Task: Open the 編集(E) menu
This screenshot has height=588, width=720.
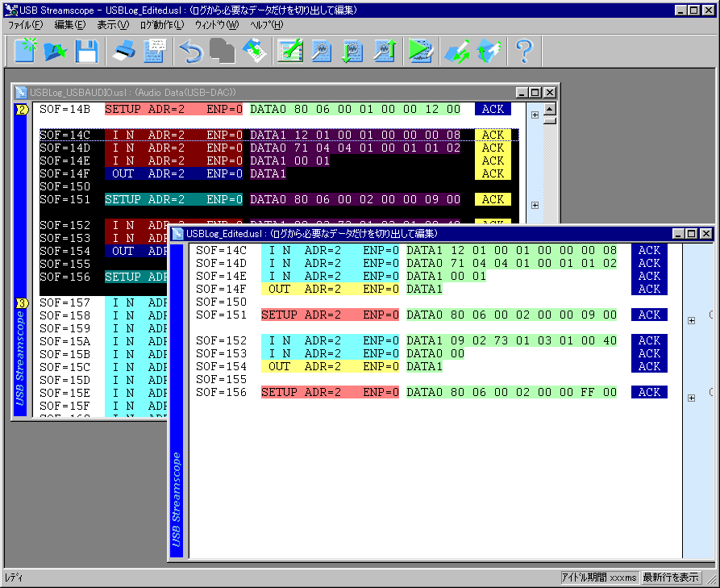Action: (70, 25)
